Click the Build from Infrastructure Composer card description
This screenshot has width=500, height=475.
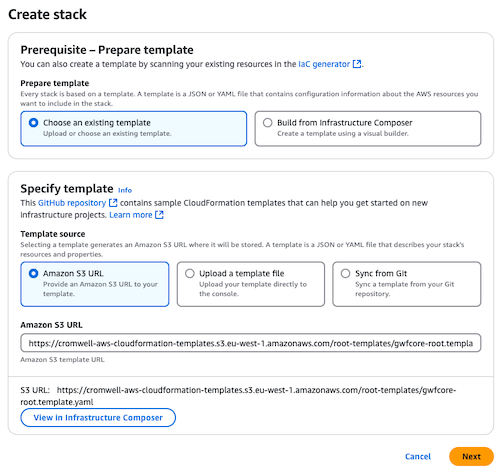343,134
